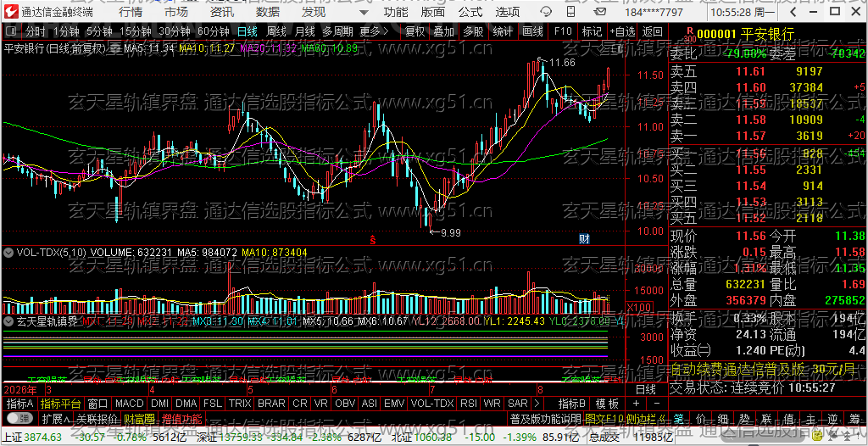The width and height of the screenshot is (868, 446).
Task: Click the 多股 multi-stock button
Action: coord(473,31)
